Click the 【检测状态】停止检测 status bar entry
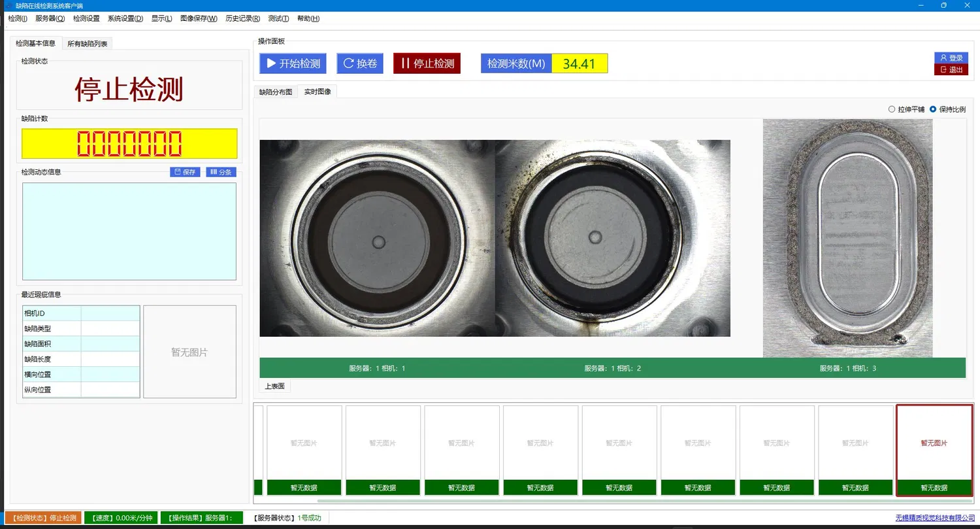 pos(44,518)
